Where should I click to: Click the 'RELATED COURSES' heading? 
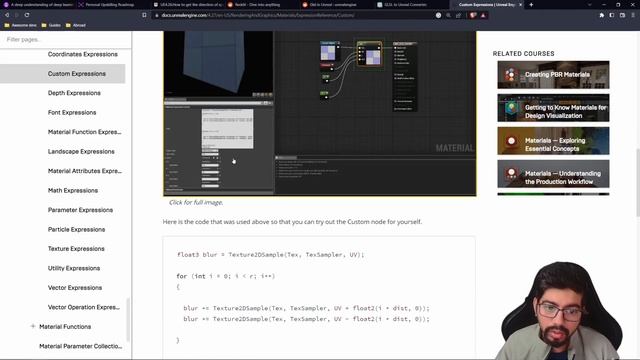click(x=523, y=53)
